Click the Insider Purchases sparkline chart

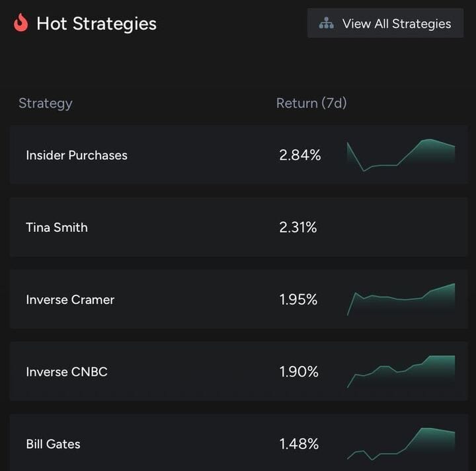tap(401, 155)
